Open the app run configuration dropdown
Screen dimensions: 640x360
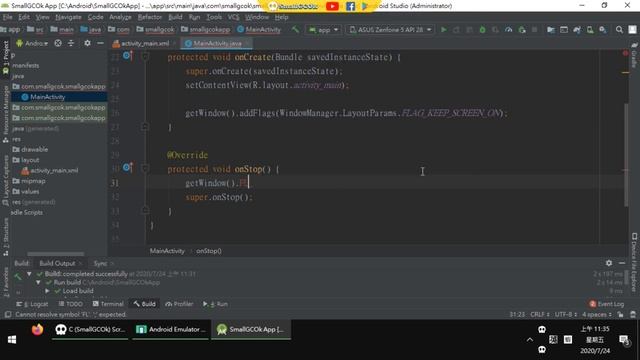(324, 29)
